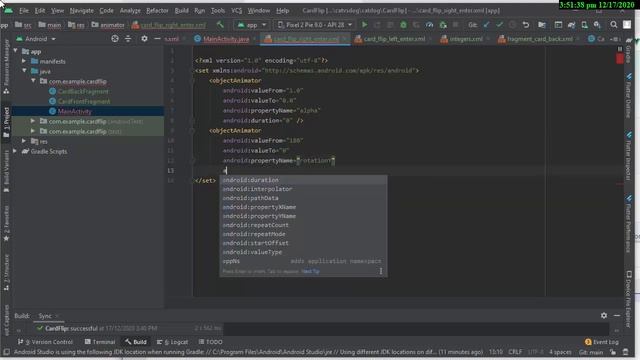The image size is (640, 360).
Task: Open the Analyze menu
Action: (x=130, y=11)
